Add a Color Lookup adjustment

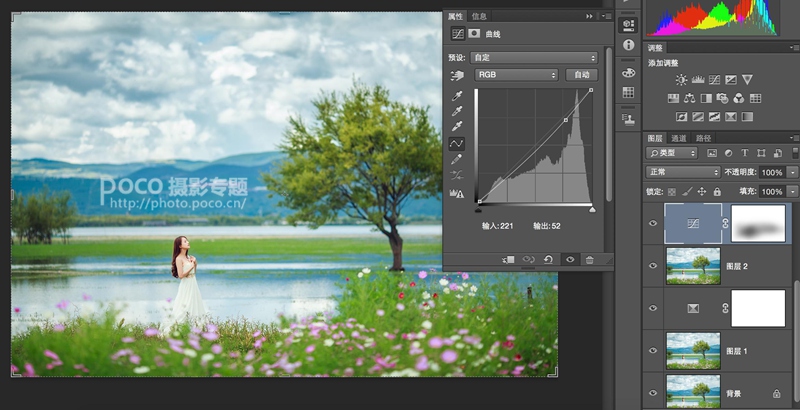pyautogui.click(x=756, y=98)
